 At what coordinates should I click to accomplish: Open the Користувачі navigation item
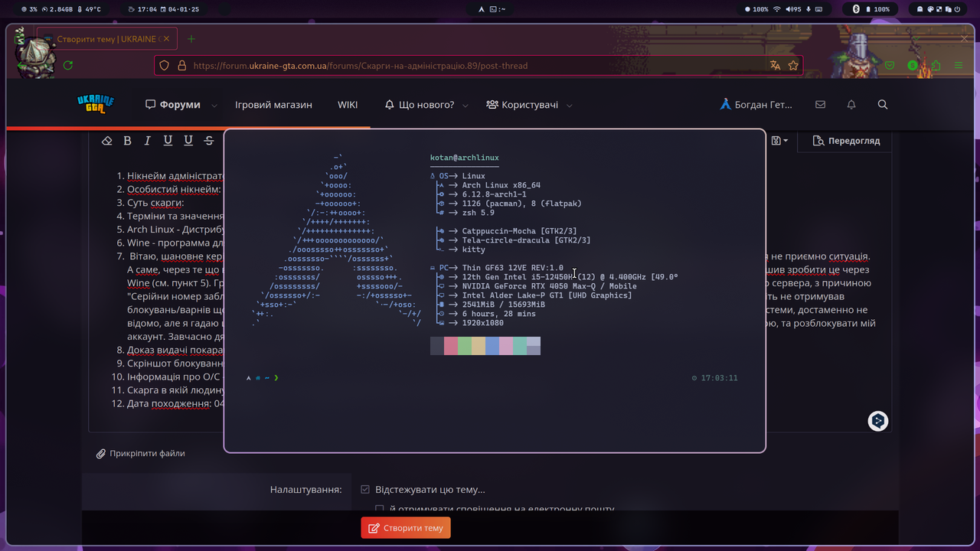(x=522, y=105)
